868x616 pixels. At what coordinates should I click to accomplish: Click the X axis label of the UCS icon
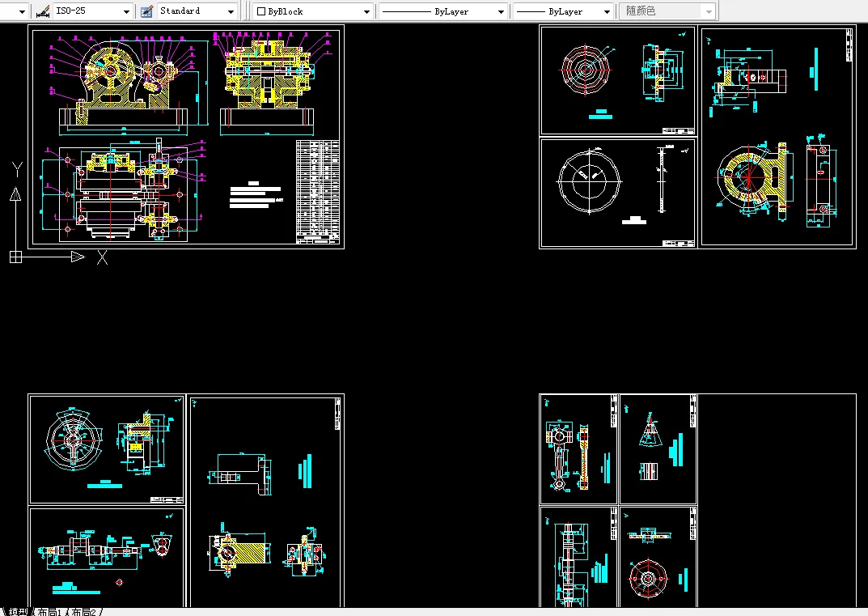[103, 257]
